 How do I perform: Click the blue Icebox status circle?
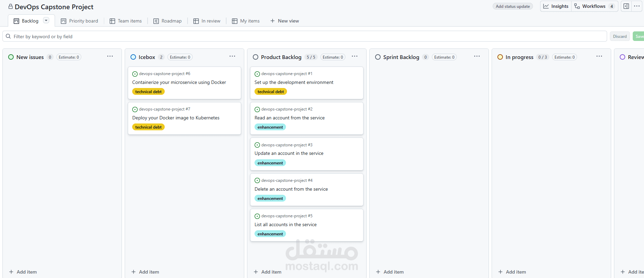tap(133, 57)
